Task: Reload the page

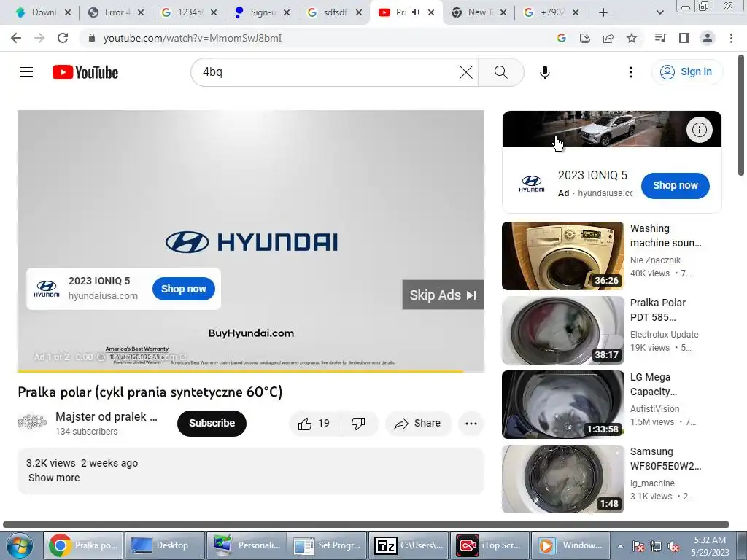Action: coord(63,38)
